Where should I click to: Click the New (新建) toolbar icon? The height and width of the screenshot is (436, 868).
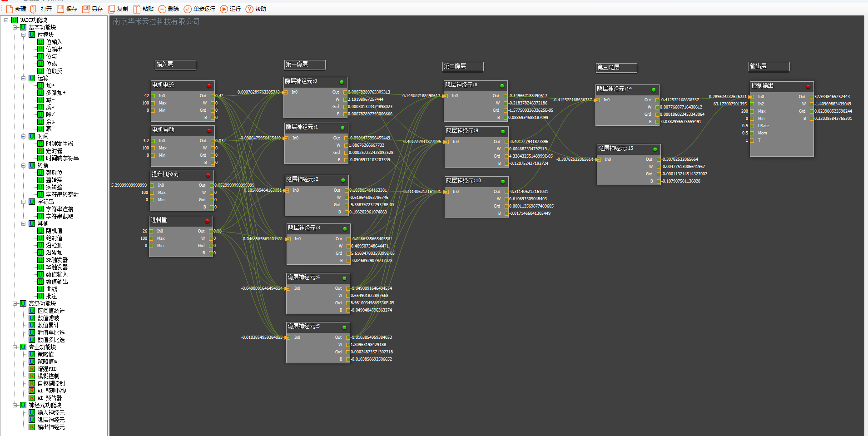[x=10, y=9]
